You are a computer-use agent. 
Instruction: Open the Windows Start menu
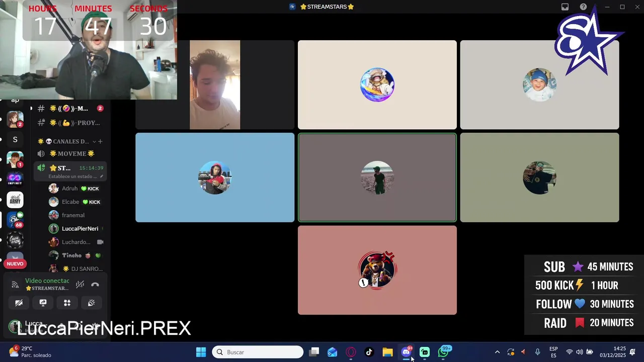pos(201,352)
